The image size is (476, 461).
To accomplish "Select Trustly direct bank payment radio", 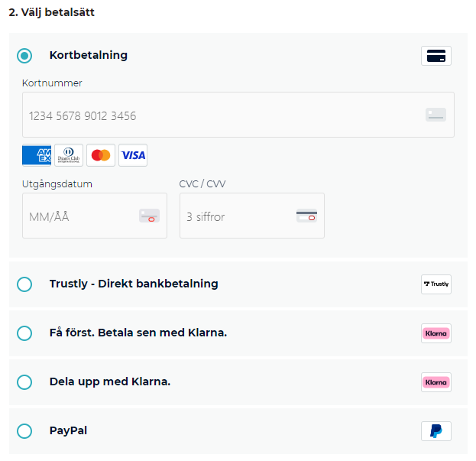I will pyautogui.click(x=24, y=284).
